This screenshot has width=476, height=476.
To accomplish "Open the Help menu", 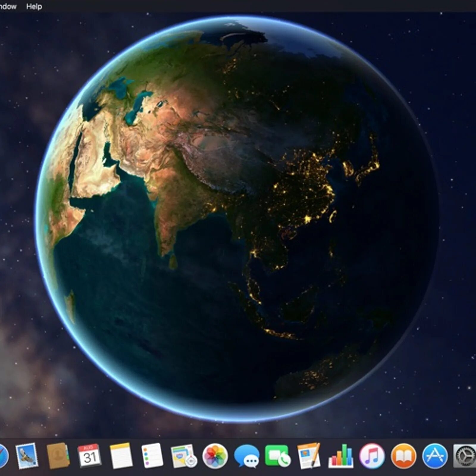I will coord(34,6).
